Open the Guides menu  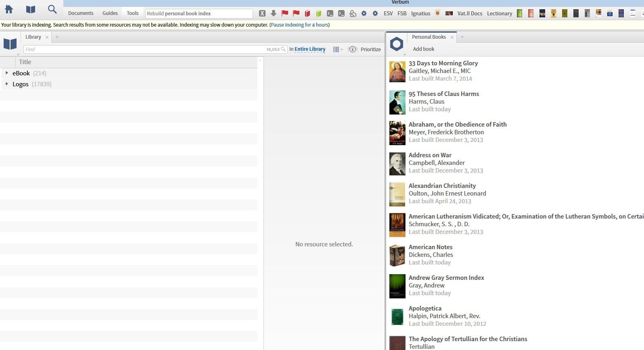tap(110, 13)
